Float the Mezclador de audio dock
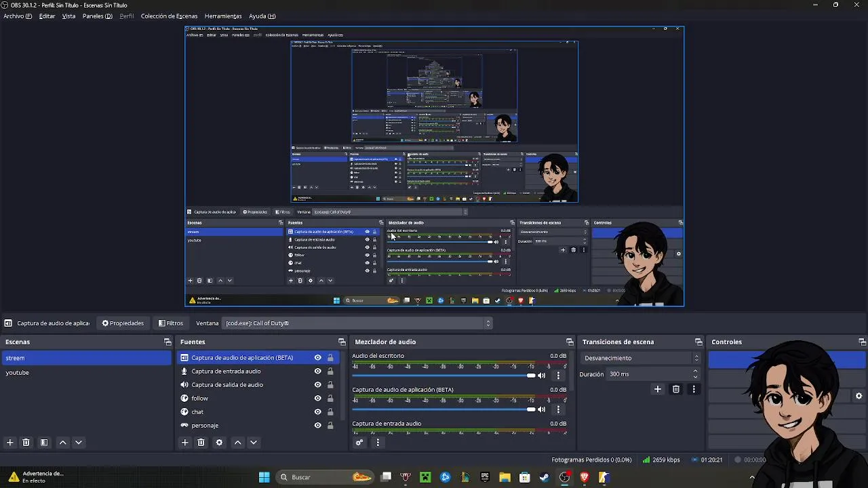The width and height of the screenshot is (868, 488). tap(570, 342)
